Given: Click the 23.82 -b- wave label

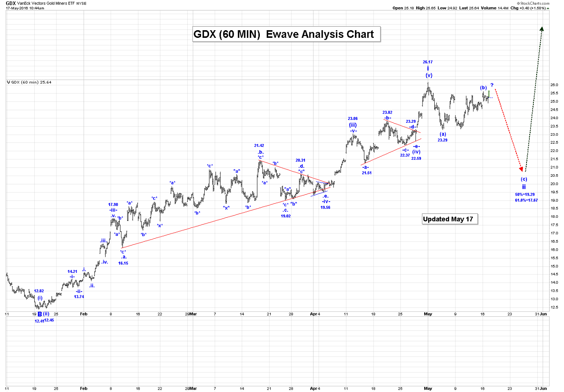Looking at the screenshot, I should point(387,113).
